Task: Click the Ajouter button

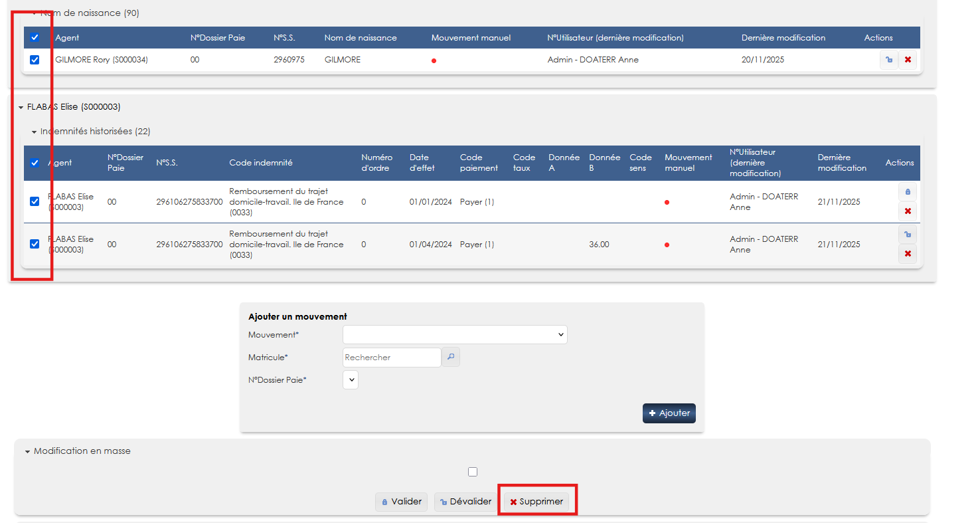Action: click(x=669, y=413)
